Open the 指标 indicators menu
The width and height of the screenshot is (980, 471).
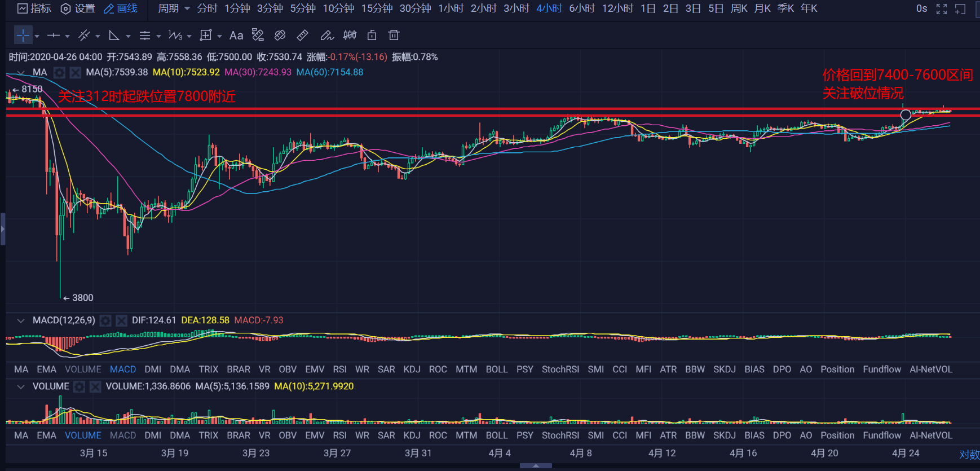[x=34, y=8]
